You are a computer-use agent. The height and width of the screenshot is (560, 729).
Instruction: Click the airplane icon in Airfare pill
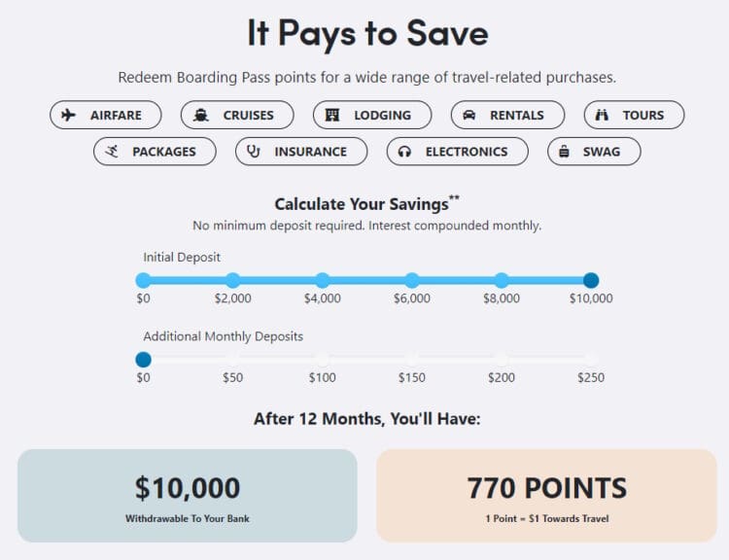tap(68, 115)
